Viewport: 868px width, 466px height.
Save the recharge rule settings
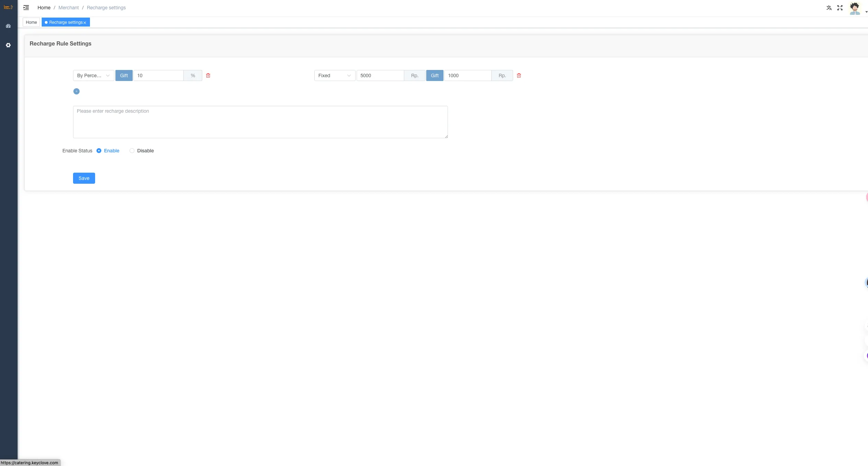84,178
